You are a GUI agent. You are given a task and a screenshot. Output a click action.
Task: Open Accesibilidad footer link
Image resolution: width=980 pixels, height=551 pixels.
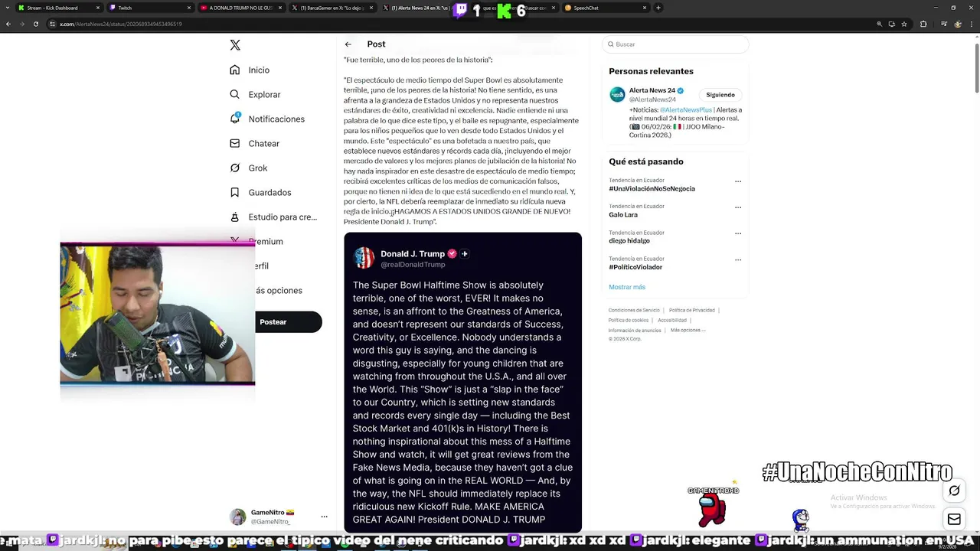point(672,320)
